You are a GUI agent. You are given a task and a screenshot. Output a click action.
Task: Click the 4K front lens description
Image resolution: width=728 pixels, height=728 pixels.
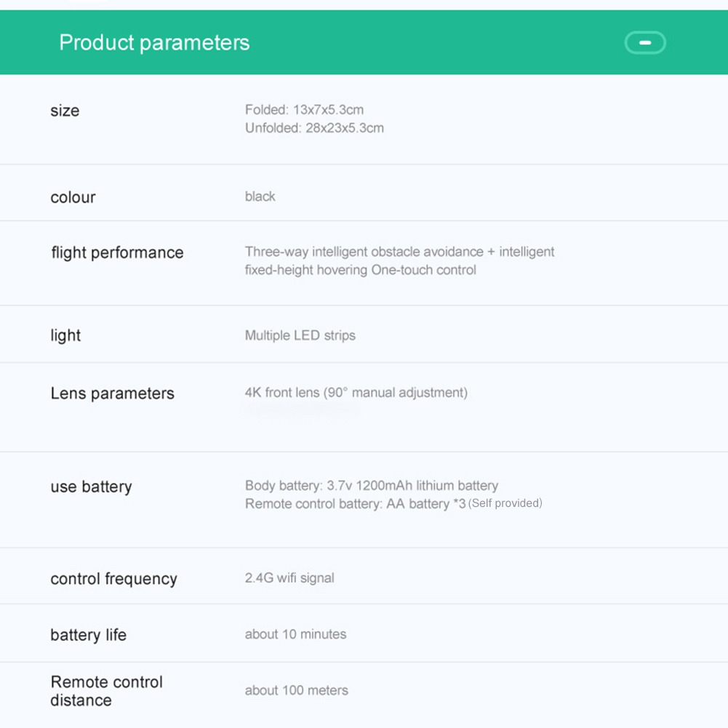point(356,392)
